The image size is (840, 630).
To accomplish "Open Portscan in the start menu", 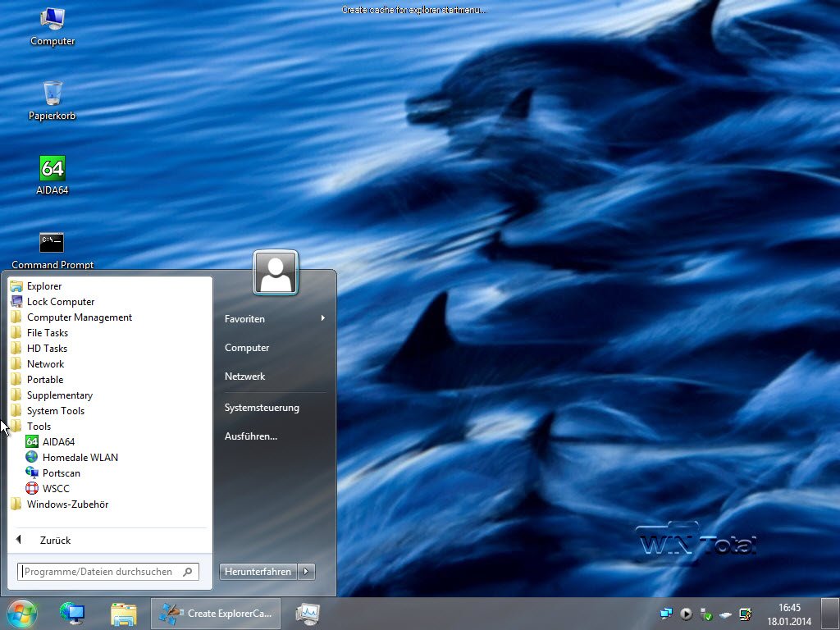I will pos(61,473).
